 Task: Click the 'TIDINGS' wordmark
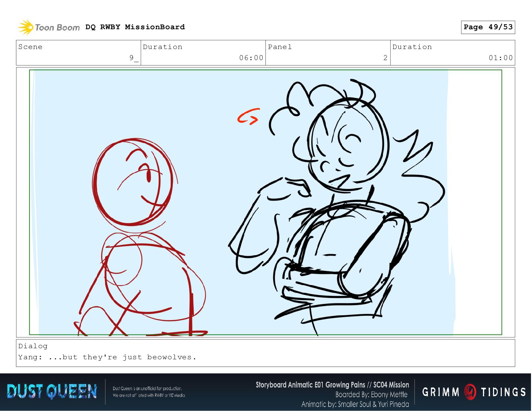(503, 392)
